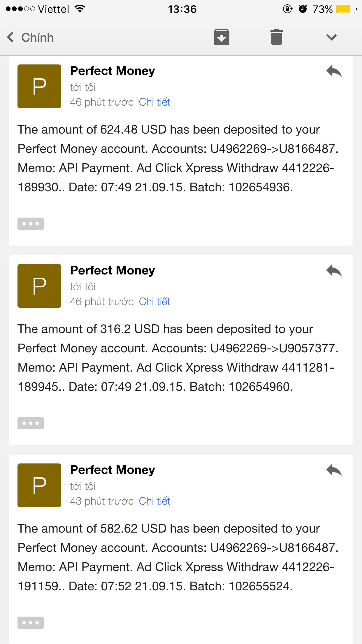Expand quoted text in 582.62 USD email

tap(31, 623)
